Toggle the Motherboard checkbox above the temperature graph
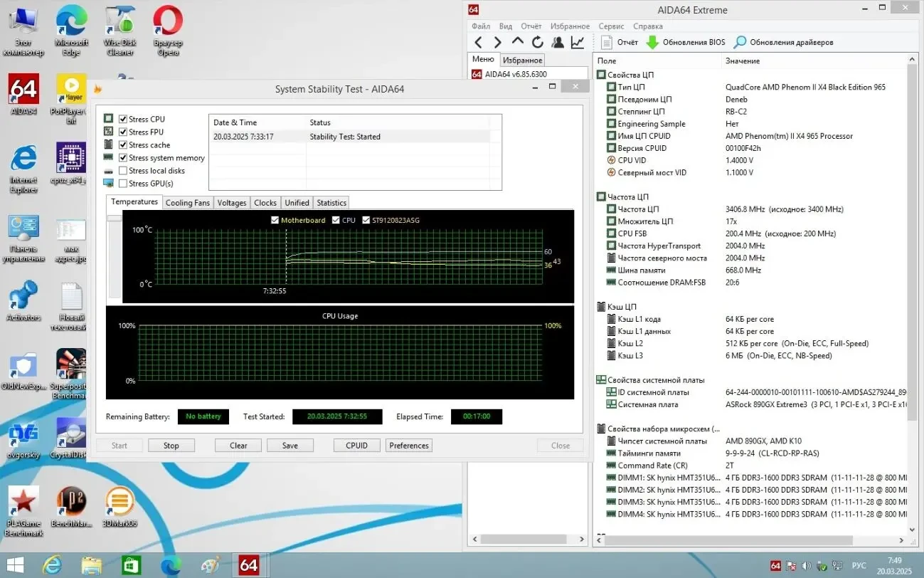The width and height of the screenshot is (924, 578). (275, 220)
